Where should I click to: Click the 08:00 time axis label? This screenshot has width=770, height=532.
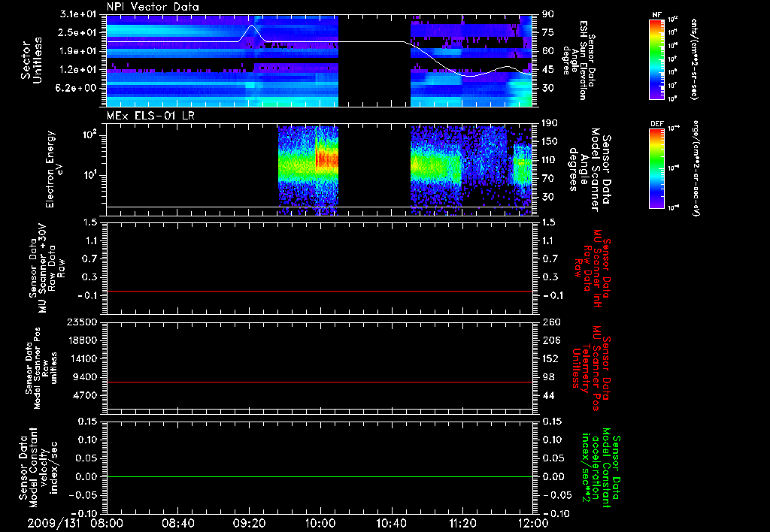[107, 523]
